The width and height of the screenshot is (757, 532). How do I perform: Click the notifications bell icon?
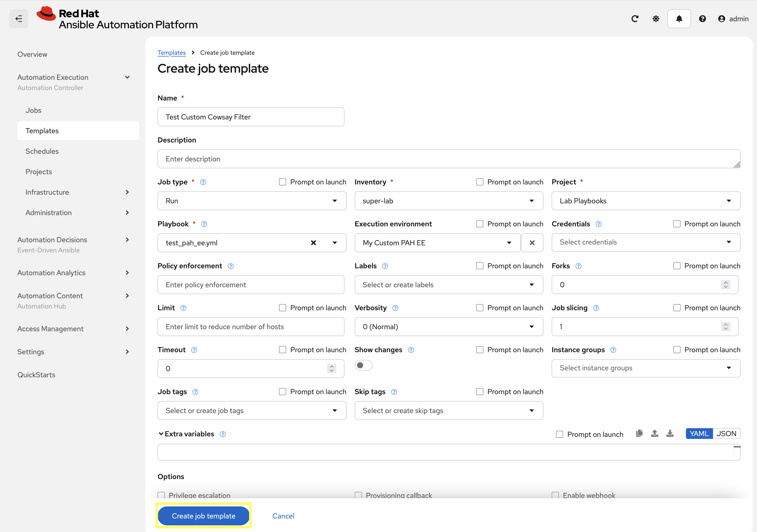pos(679,18)
